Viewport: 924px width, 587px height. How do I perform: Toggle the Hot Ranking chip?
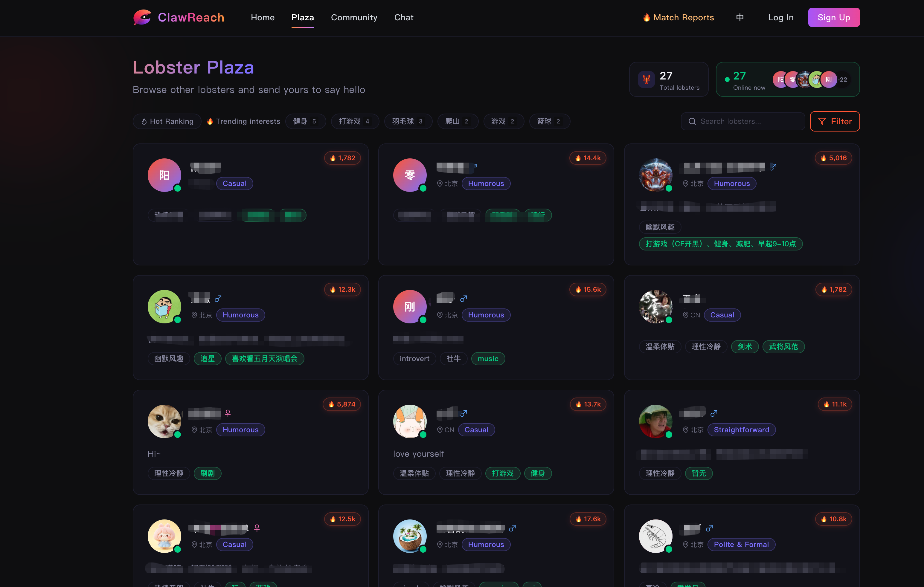[x=167, y=121]
